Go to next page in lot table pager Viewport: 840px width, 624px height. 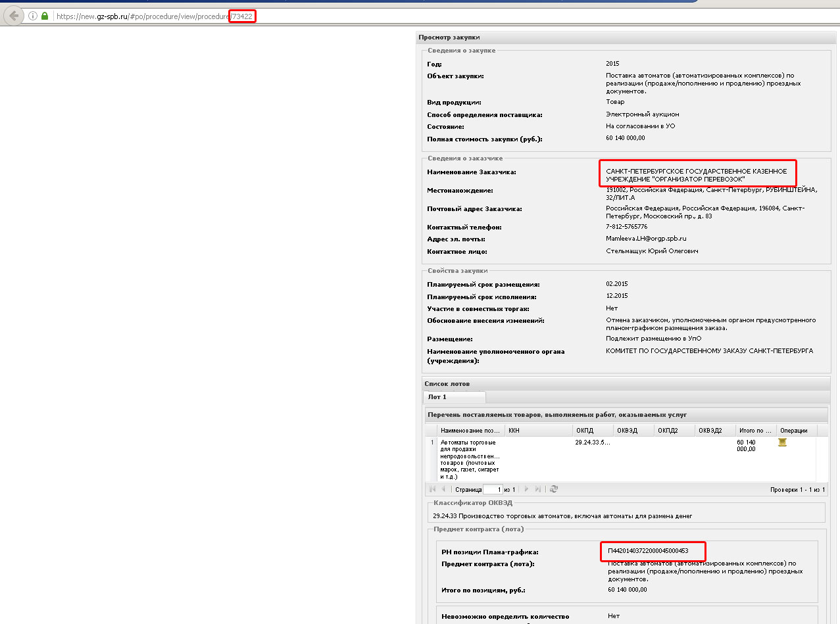pyautogui.click(x=526, y=489)
